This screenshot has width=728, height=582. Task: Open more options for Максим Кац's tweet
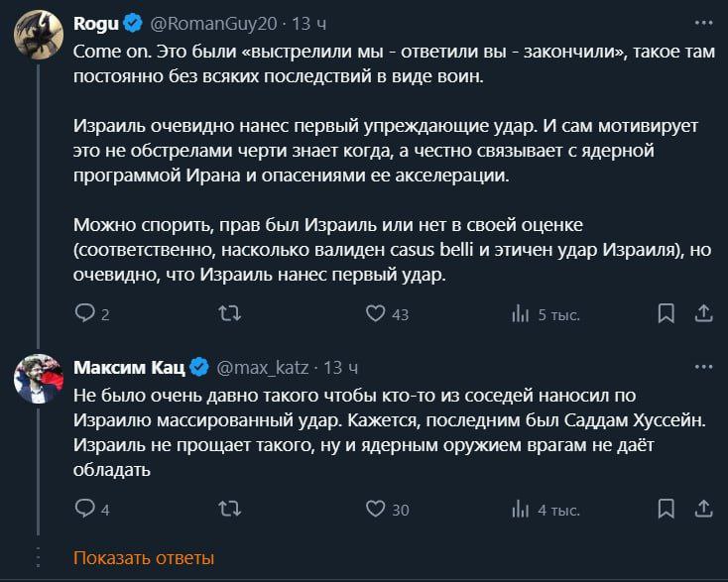(703, 368)
